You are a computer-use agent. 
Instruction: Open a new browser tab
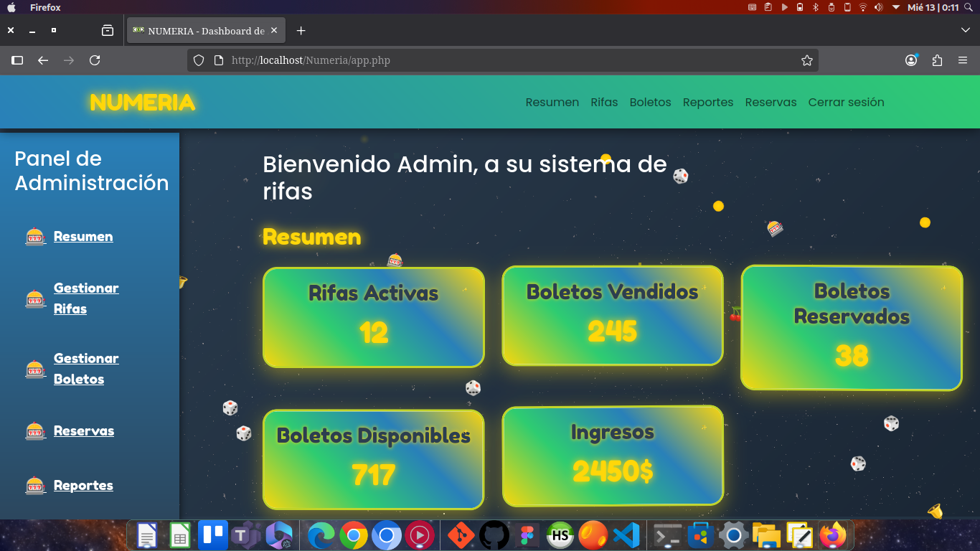point(301,31)
